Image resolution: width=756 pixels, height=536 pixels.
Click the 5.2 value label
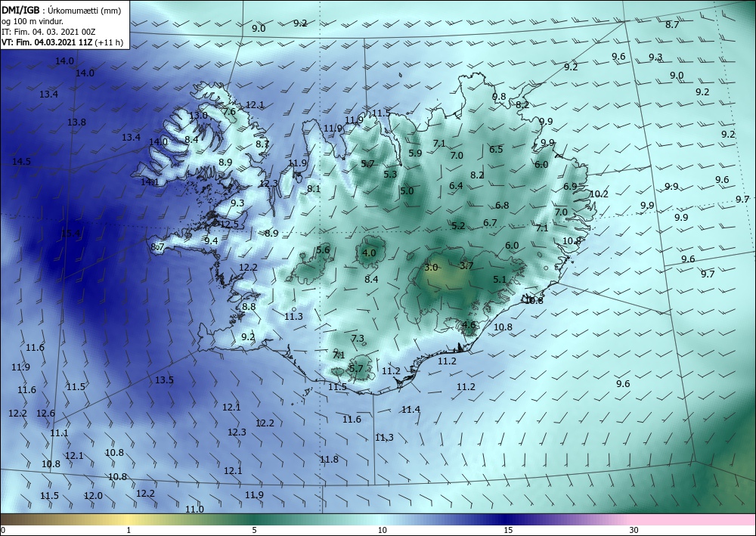458,225
